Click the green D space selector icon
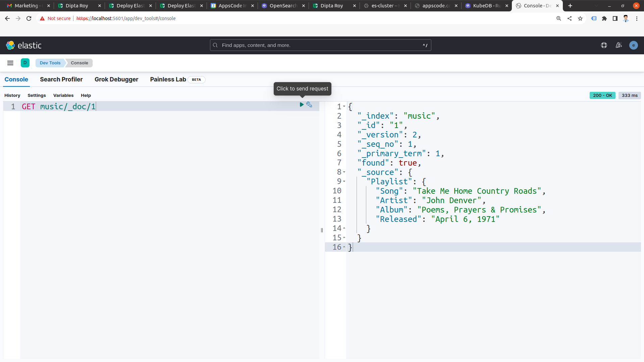The width and height of the screenshot is (644, 362). pyautogui.click(x=25, y=63)
